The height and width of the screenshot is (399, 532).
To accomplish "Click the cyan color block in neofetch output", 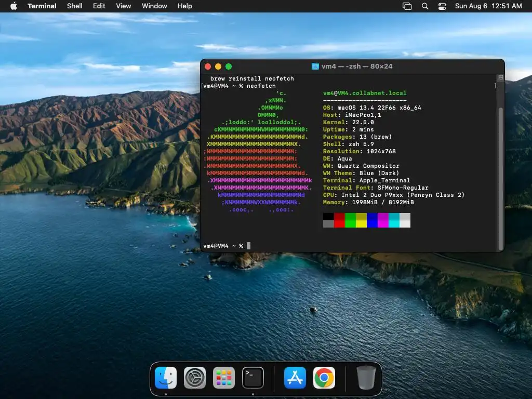I will click(394, 220).
